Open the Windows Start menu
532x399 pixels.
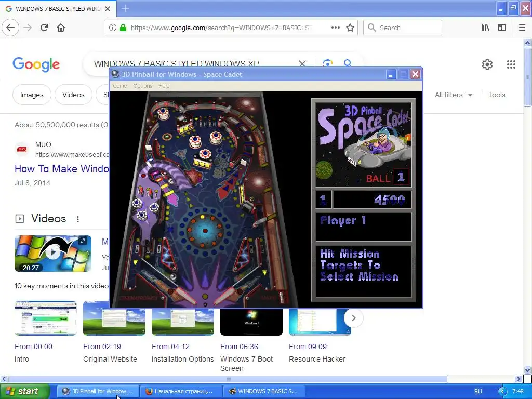[24, 392]
